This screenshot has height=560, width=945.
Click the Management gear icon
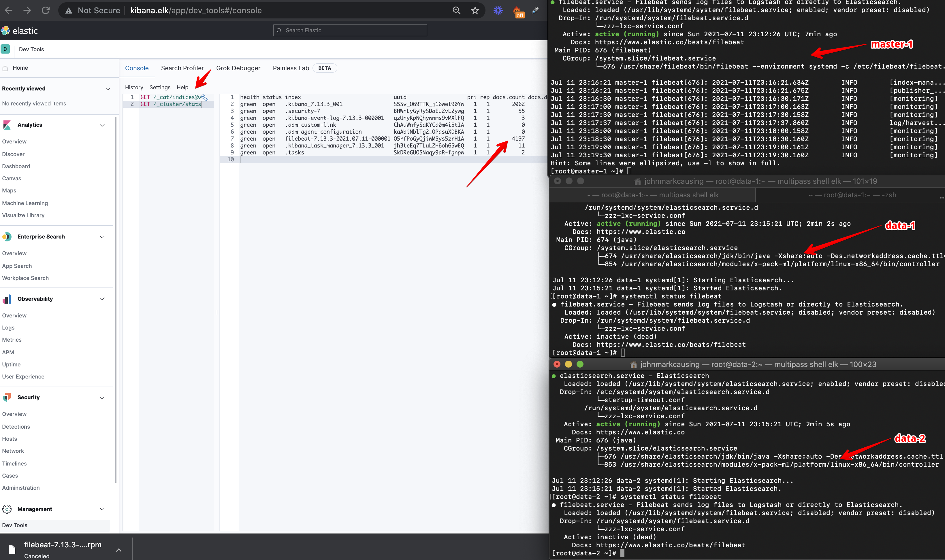(7, 509)
